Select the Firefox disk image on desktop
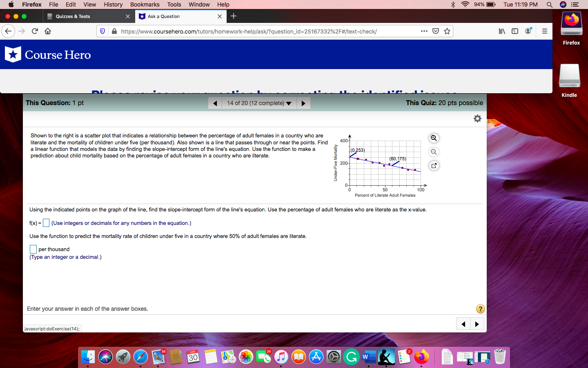This screenshot has width=588, height=368. pos(571,28)
